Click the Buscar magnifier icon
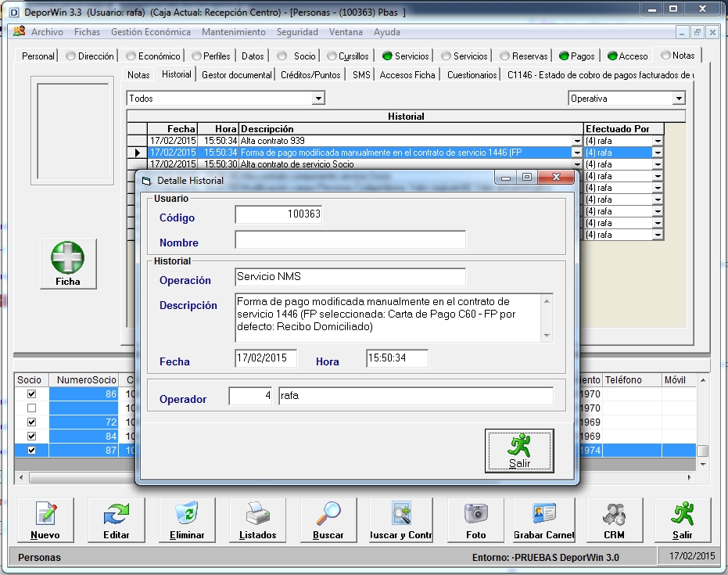The image size is (728, 575). [328, 514]
